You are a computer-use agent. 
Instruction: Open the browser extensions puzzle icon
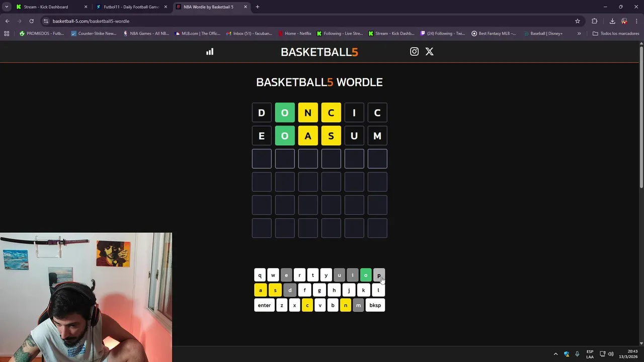(x=595, y=21)
